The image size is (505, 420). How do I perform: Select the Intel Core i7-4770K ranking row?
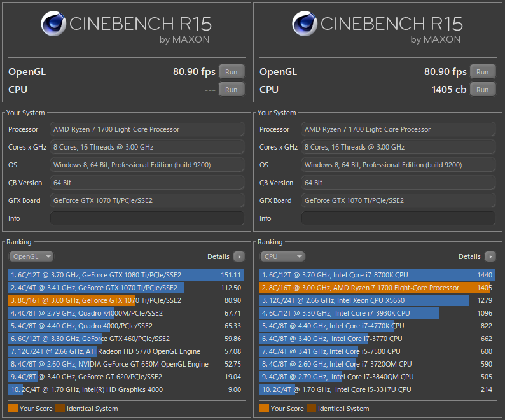pos(377,326)
